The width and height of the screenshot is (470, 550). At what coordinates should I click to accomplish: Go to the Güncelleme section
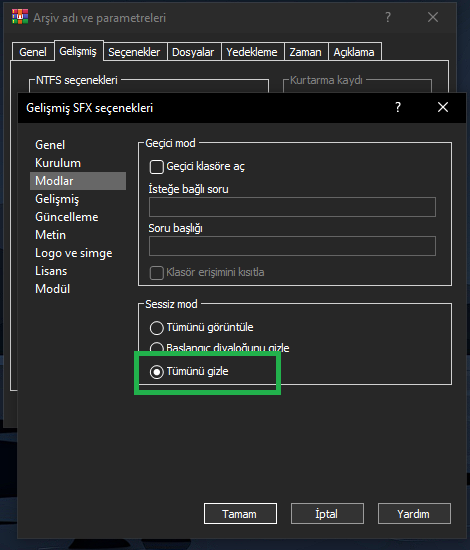click(67, 217)
